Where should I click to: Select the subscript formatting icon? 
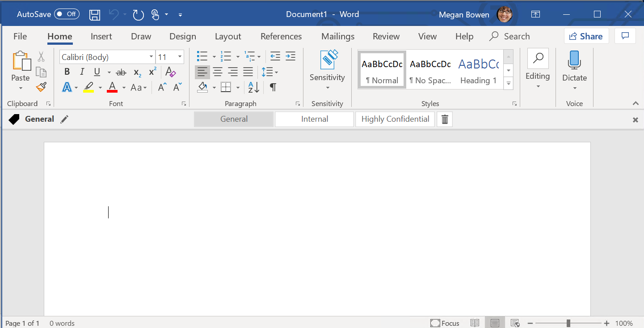coord(137,72)
